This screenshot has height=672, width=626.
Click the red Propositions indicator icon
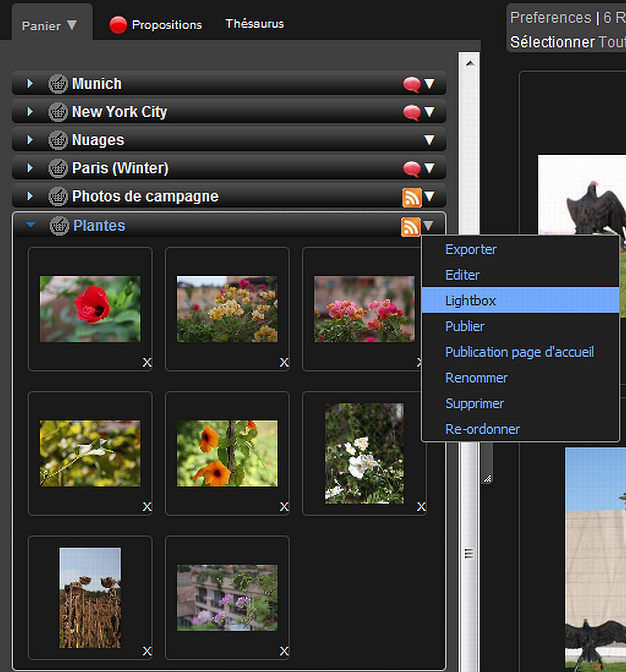click(x=118, y=25)
